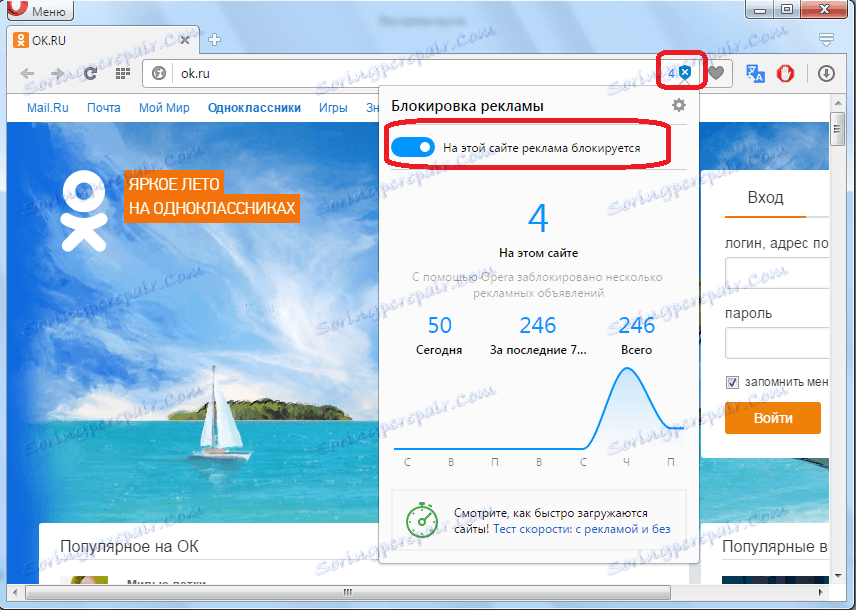Click the horizontal scrollbar thumb
Viewport: 856px width, 610px height.
point(348,592)
